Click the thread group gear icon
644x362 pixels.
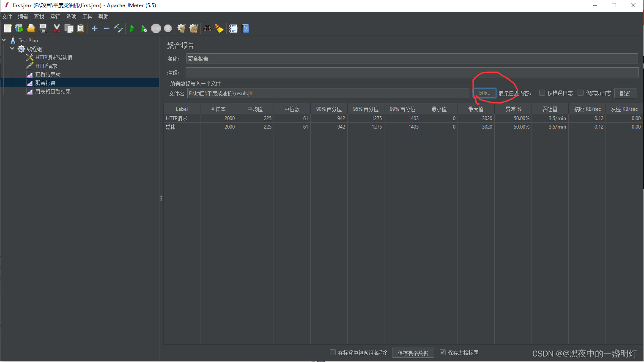click(x=21, y=49)
